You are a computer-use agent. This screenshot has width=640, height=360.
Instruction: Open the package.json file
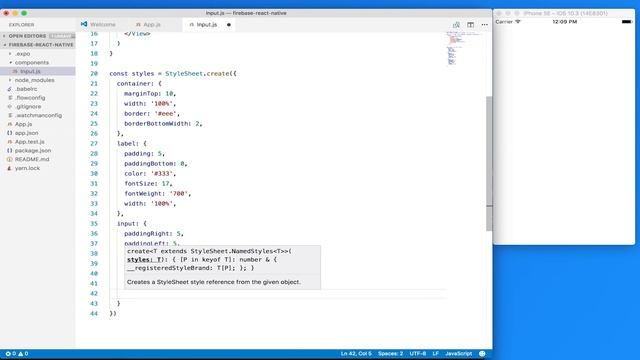click(33, 150)
